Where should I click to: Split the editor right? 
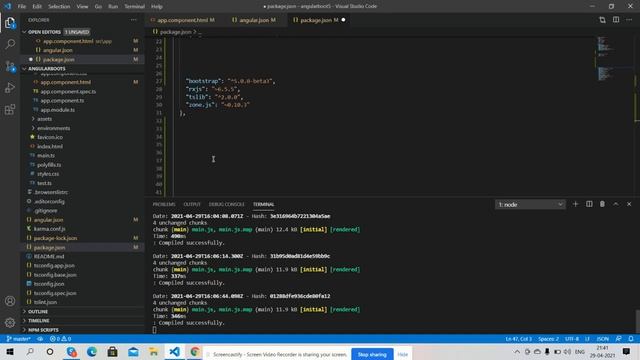[x=616, y=20]
